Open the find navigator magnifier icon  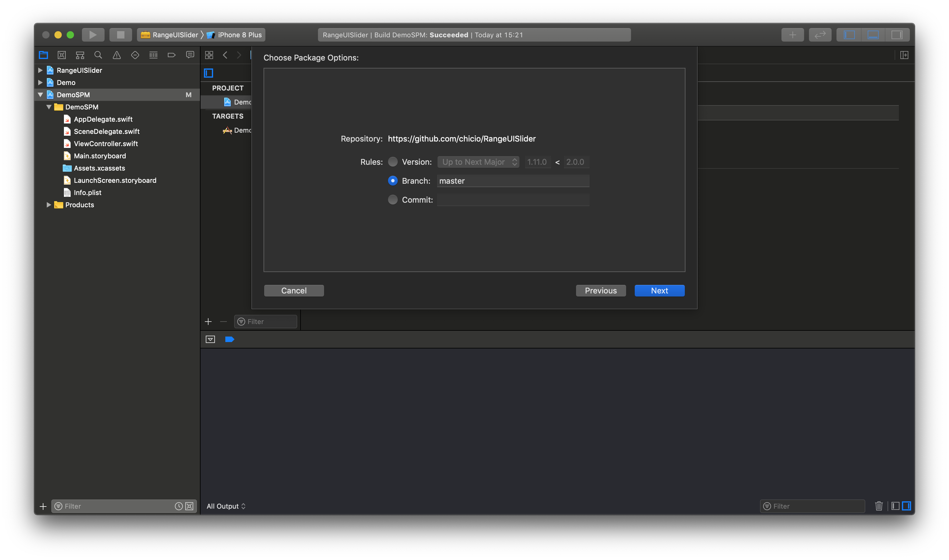[98, 55]
